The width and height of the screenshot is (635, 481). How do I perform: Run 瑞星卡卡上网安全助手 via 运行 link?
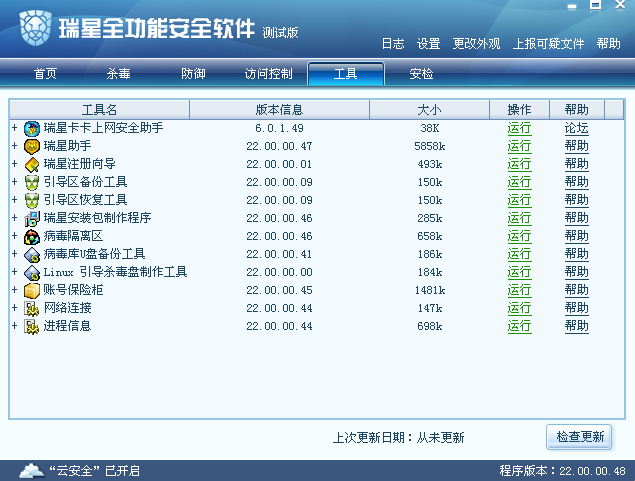coord(519,129)
